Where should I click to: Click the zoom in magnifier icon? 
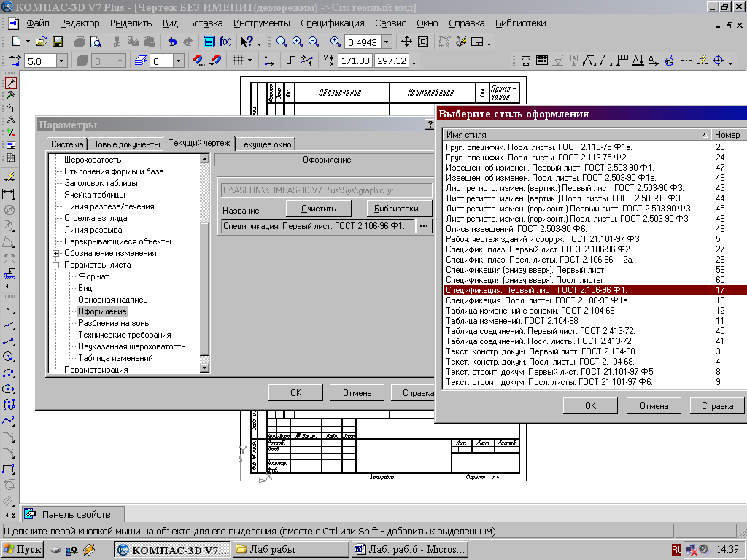[298, 42]
